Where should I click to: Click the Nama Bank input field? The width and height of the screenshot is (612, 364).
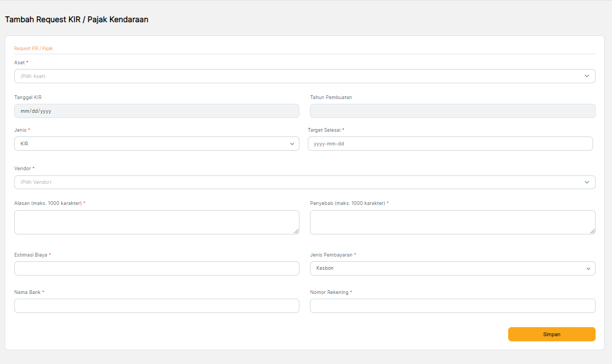tap(157, 306)
